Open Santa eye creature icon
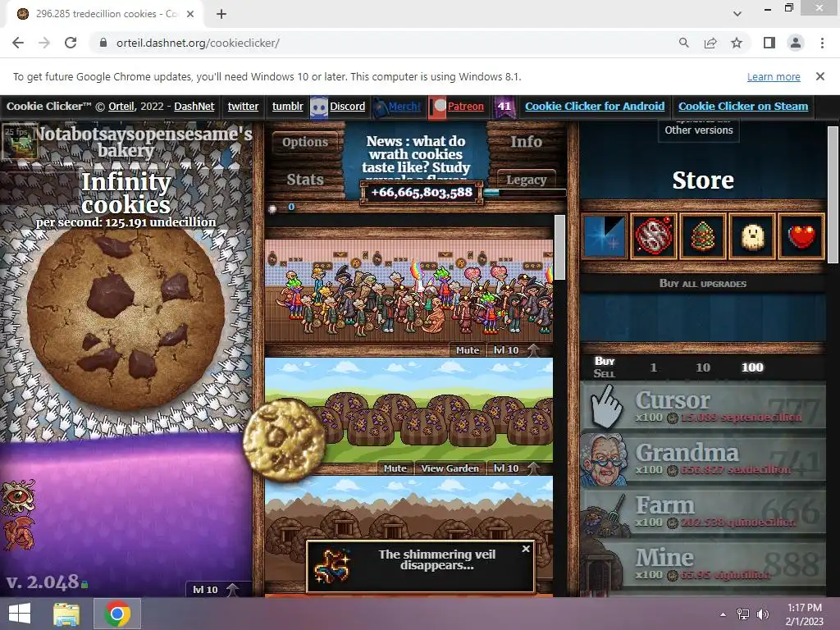Viewport: 840px width, 630px height. point(18,496)
